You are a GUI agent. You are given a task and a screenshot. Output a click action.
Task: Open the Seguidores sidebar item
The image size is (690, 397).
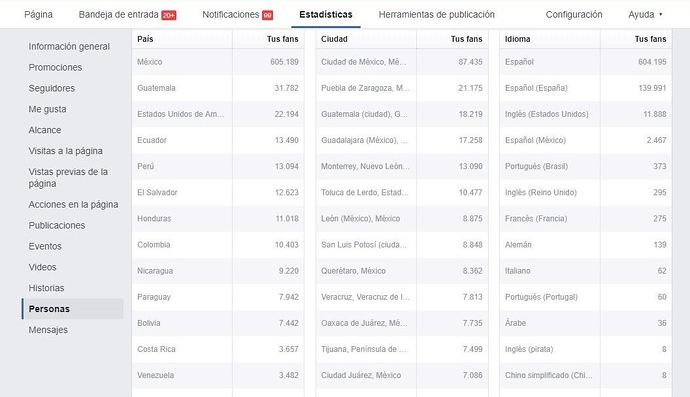pos(51,88)
